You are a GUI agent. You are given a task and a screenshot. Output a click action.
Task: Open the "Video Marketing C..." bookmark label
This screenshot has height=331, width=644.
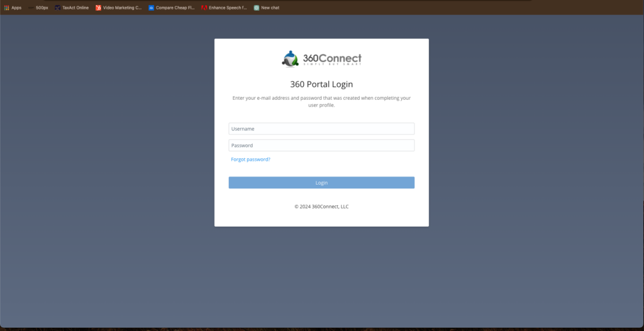[x=123, y=8]
